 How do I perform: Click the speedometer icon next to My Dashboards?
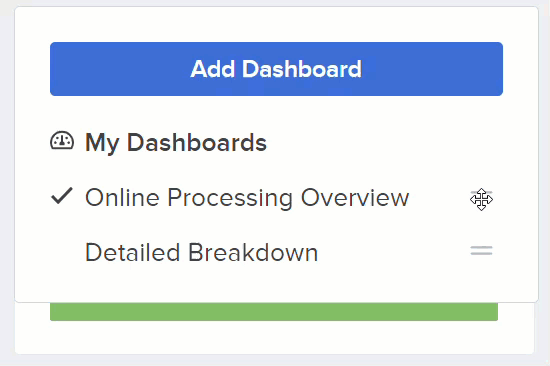62,141
